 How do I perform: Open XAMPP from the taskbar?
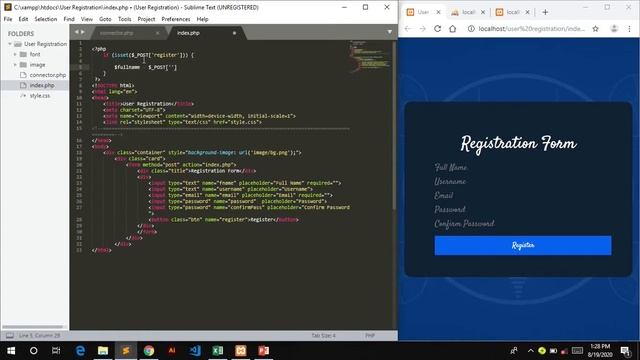240,351
